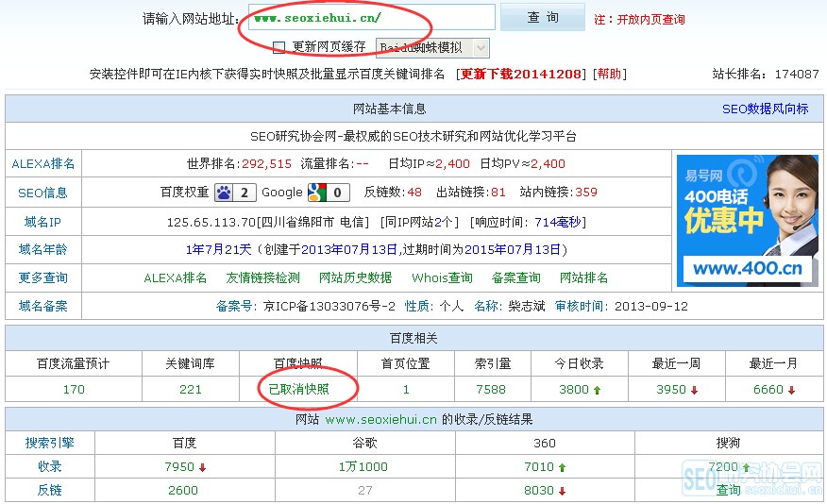The height and width of the screenshot is (504, 827).
Task: Open the 域名年龄 row label
Action: click(x=43, y=249)
